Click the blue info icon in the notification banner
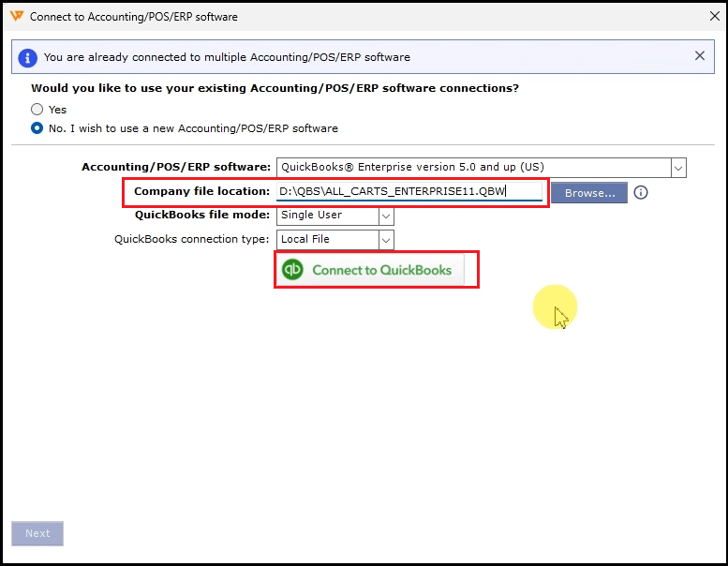The image size is (728, 566). (x=27, y=58)
